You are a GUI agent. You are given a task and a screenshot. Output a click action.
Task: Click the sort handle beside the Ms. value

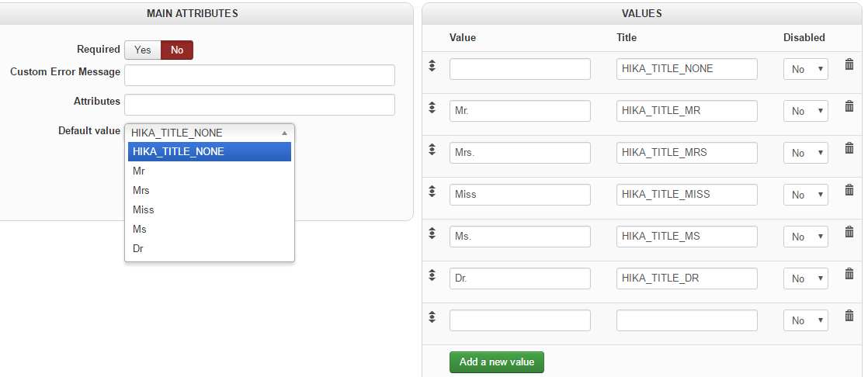(432, 233)
